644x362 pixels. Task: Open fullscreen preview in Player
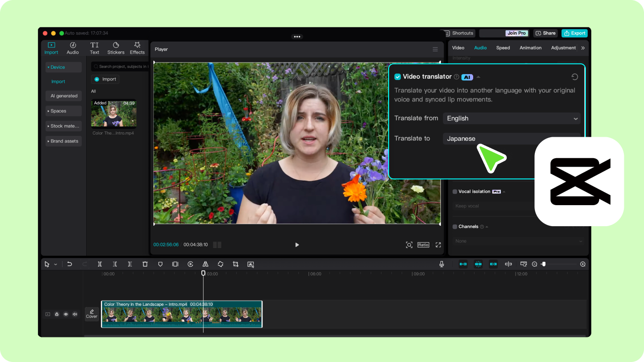[x=438, y=245]
